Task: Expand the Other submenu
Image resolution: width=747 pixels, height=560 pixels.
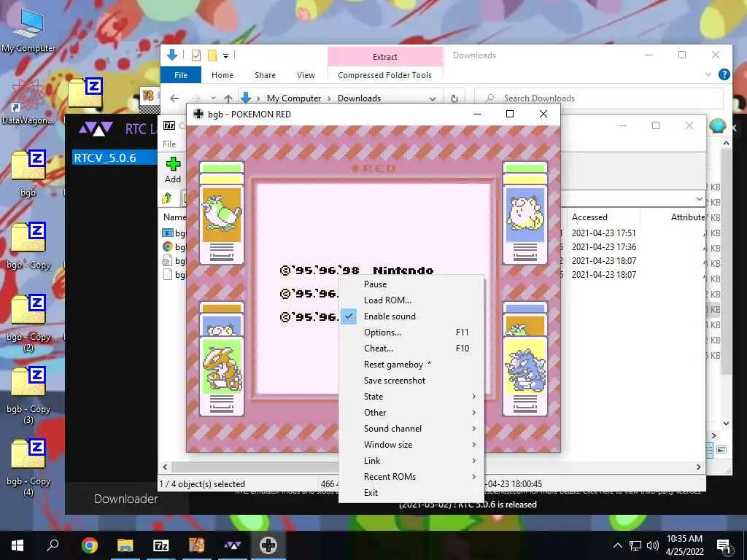Action: tap(411, 413)
